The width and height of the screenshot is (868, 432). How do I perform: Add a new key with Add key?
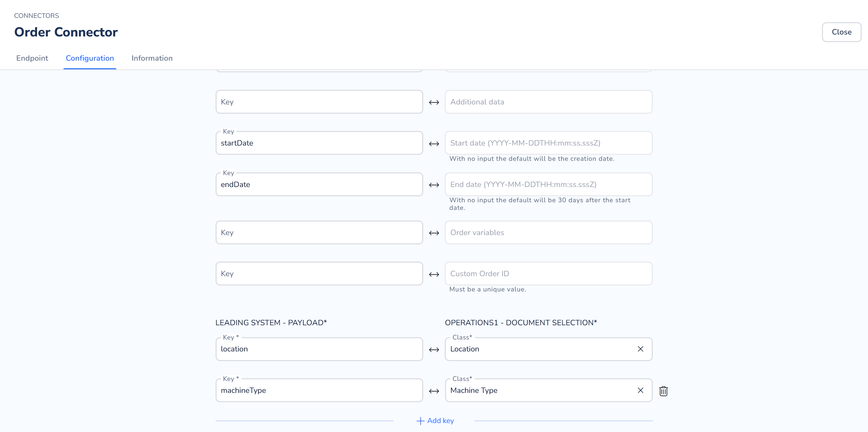[435, 420]
